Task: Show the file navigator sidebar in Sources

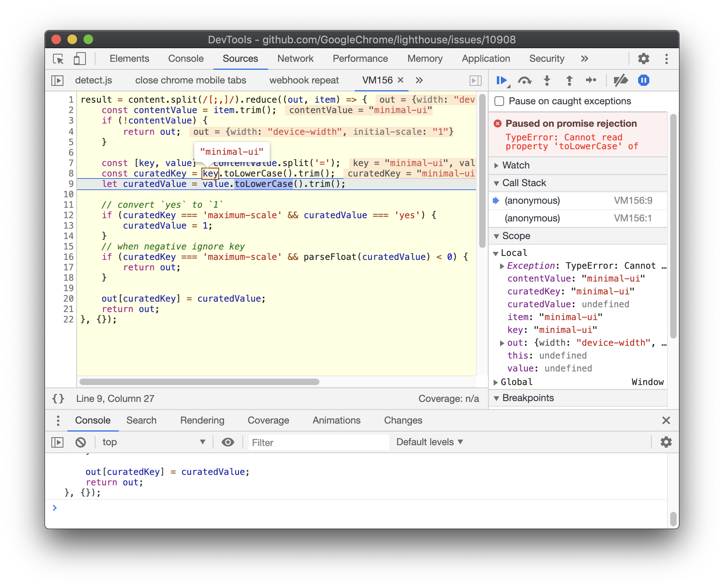Action: pyautogui.click(x=57, y=81)
